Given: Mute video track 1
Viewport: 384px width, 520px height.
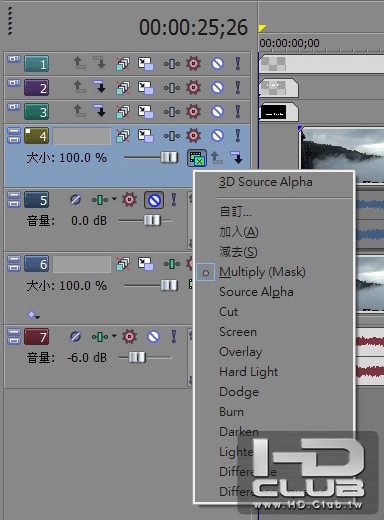Looking at the screenshot, I should 217,63.
